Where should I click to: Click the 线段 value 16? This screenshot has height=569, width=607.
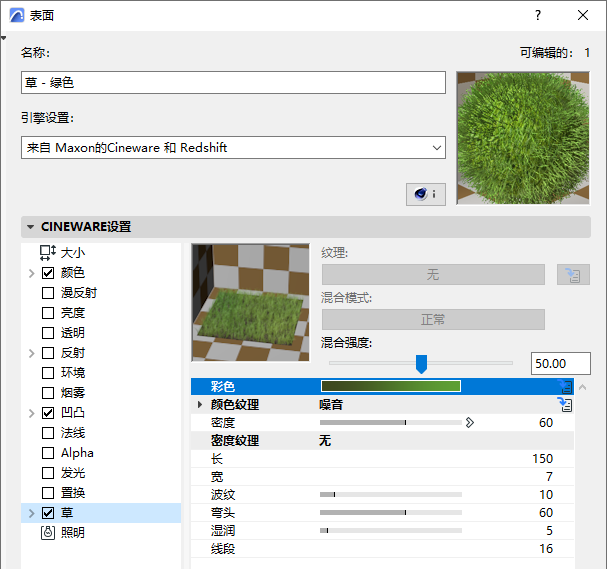coord(546,549)
